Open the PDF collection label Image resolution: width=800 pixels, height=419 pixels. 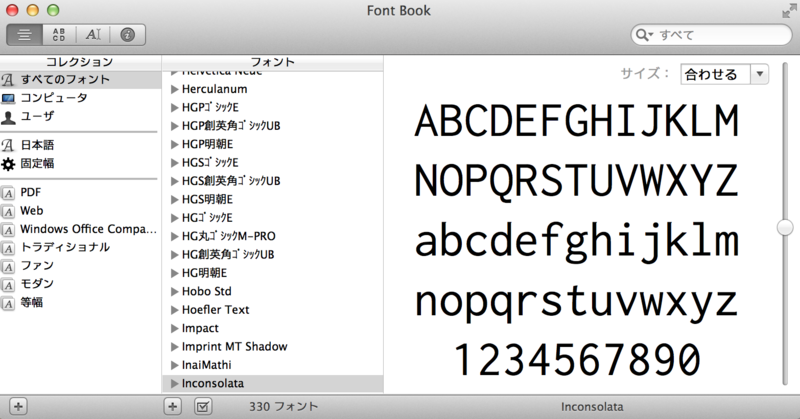pos(31,193)
